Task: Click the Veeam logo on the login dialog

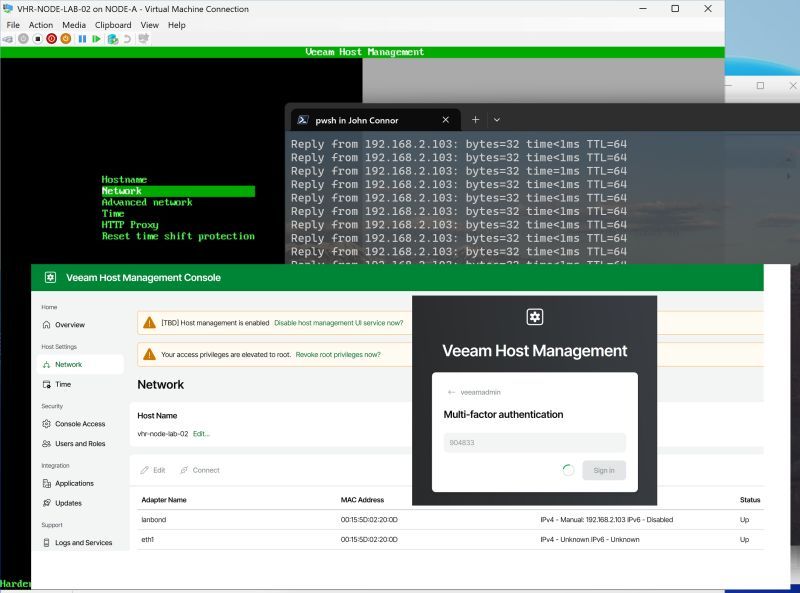Action: click(535, 317)
